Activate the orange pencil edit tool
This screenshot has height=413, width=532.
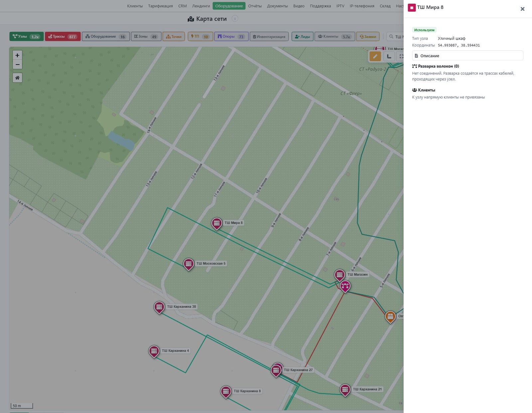[x=375, y=56]
